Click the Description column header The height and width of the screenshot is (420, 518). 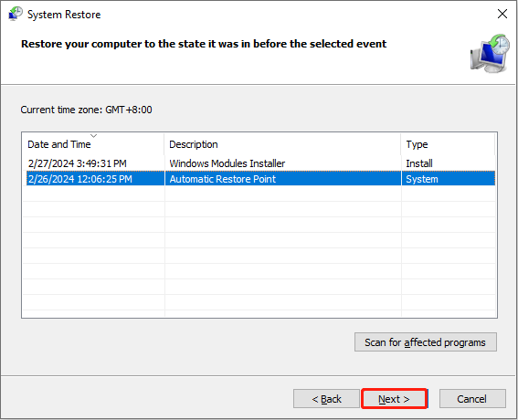click(283, 144)
